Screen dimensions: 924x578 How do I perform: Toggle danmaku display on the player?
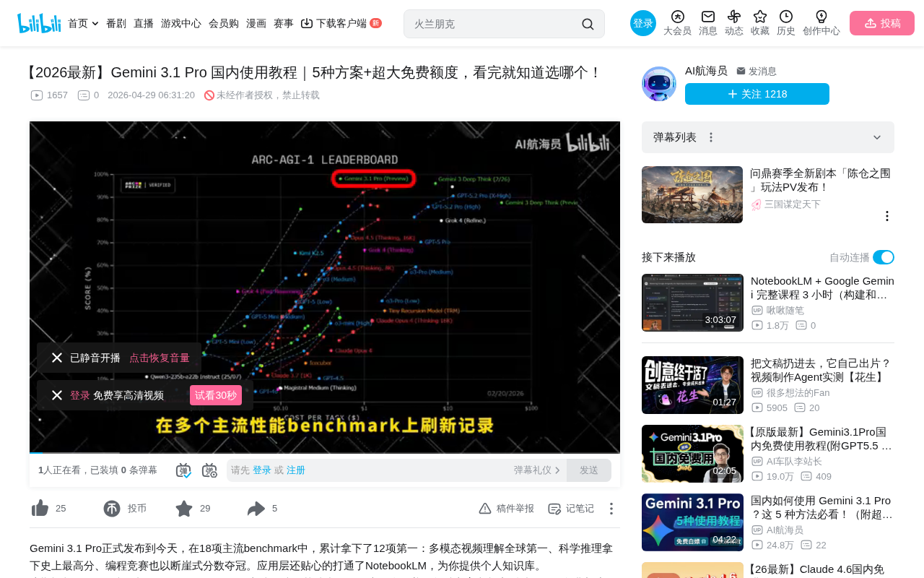(183, 470)
